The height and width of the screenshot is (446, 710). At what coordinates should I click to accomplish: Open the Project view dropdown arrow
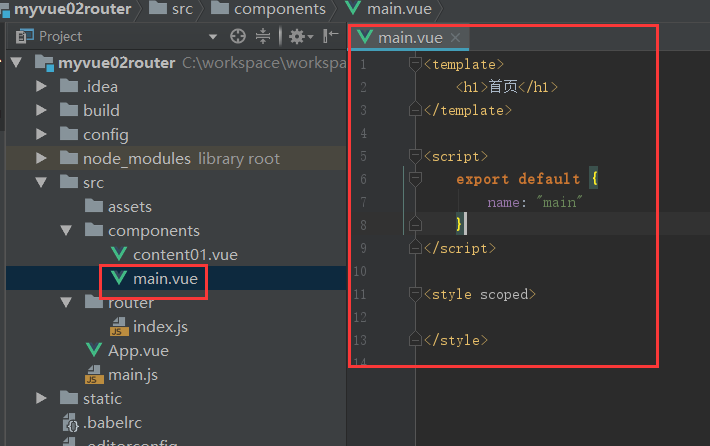(x=213, y=37)
